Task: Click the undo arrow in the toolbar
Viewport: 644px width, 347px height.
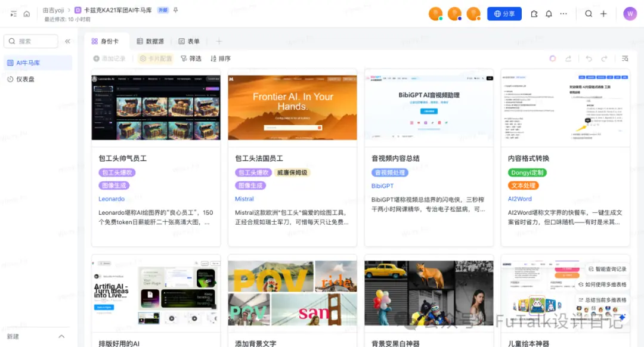Action: [x=589, y=58]
